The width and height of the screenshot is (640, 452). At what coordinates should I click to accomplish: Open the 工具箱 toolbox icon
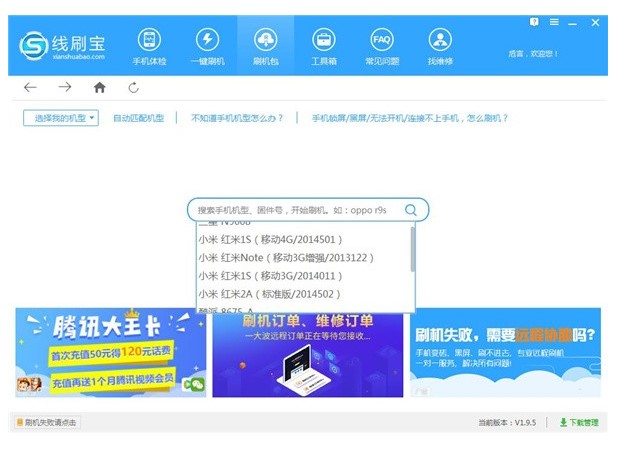(x=324, y=47)
